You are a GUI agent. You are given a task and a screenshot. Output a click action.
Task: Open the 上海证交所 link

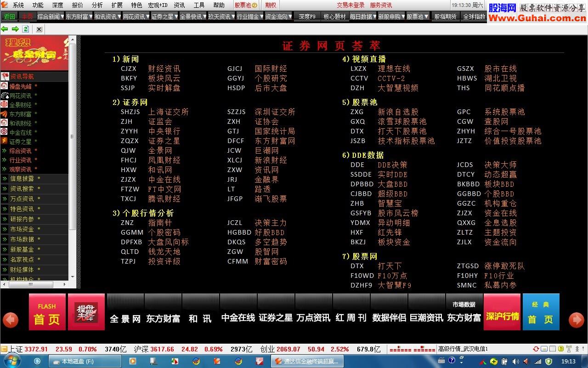(x=168, y=112)
